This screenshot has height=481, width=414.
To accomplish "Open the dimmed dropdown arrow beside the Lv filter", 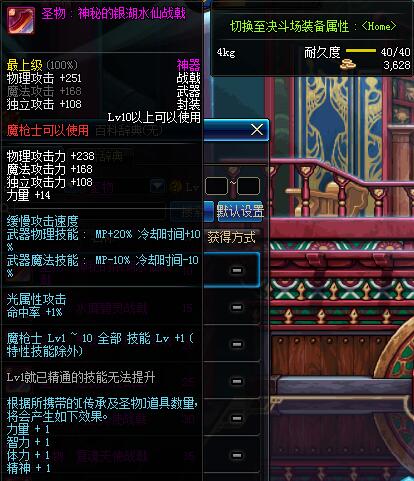I will [157, 186].
